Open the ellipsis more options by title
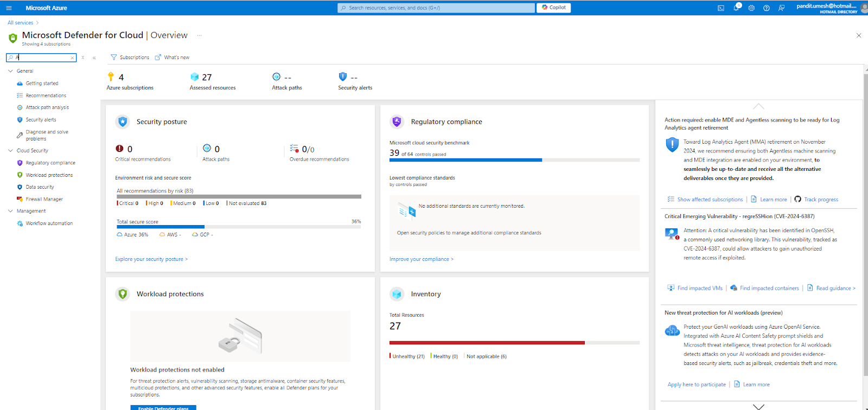 click(200, 35)
